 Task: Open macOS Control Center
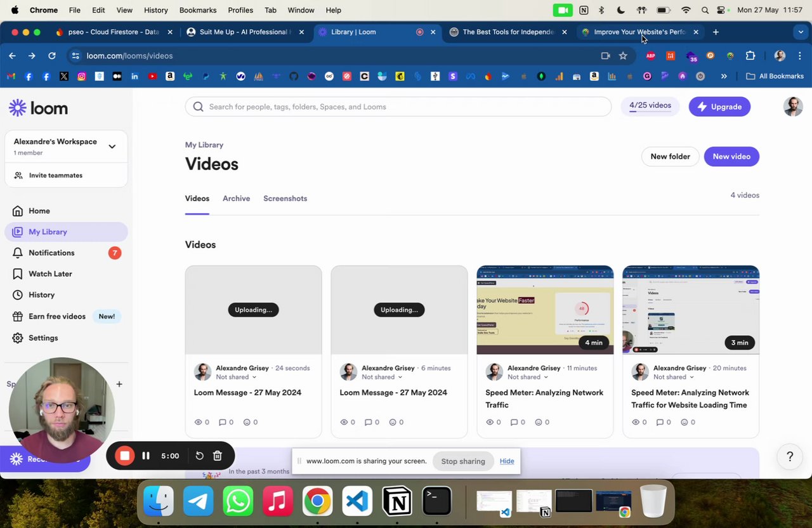point(722,10)
